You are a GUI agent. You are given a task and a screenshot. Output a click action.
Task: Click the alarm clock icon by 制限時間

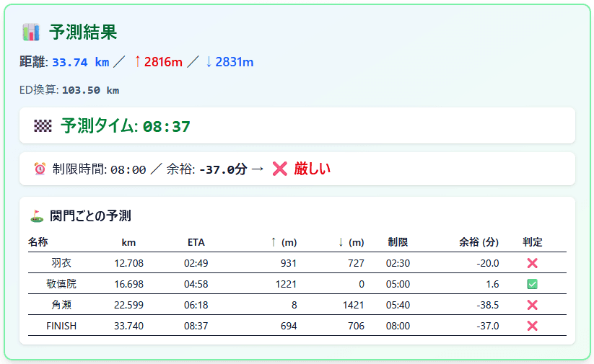click(x=40, y=169)
